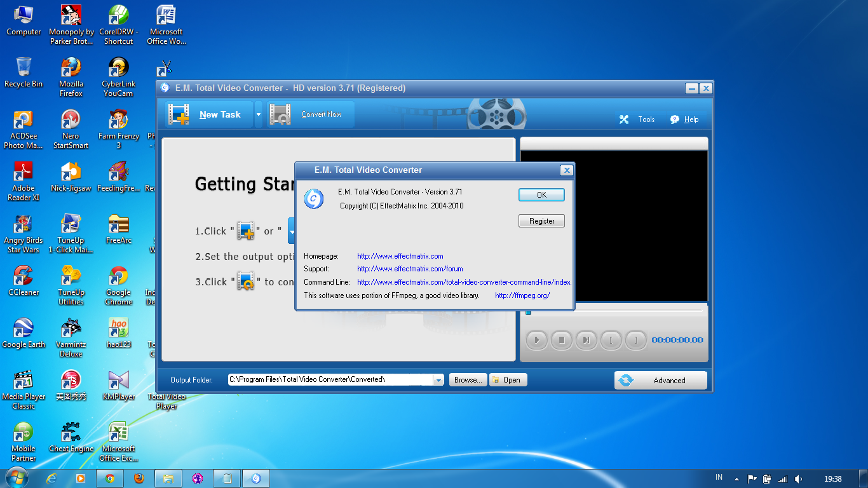
Task: Open the effectmatrix.com homepage link
Action: tap(400, 256)
